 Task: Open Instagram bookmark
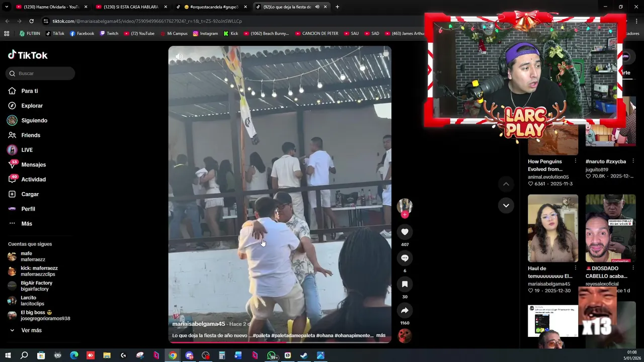[205, 34]
